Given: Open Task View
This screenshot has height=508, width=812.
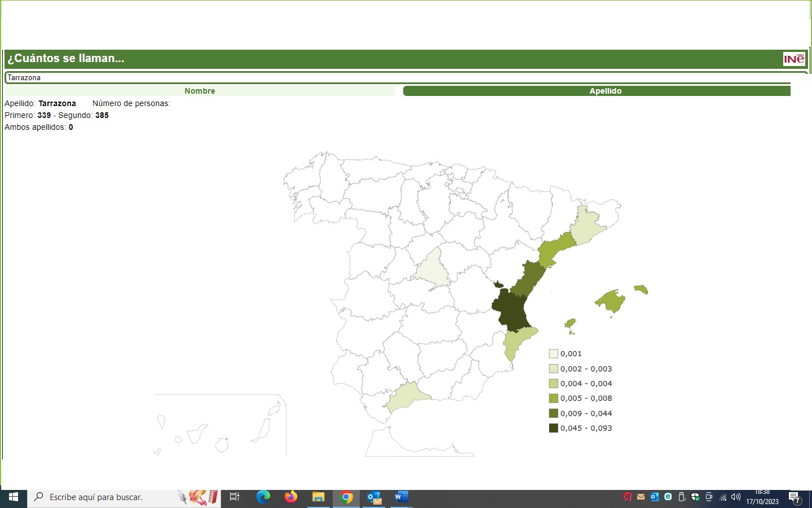Looking at the screenshot, I should pyautogui.click(x=234, y=497).
